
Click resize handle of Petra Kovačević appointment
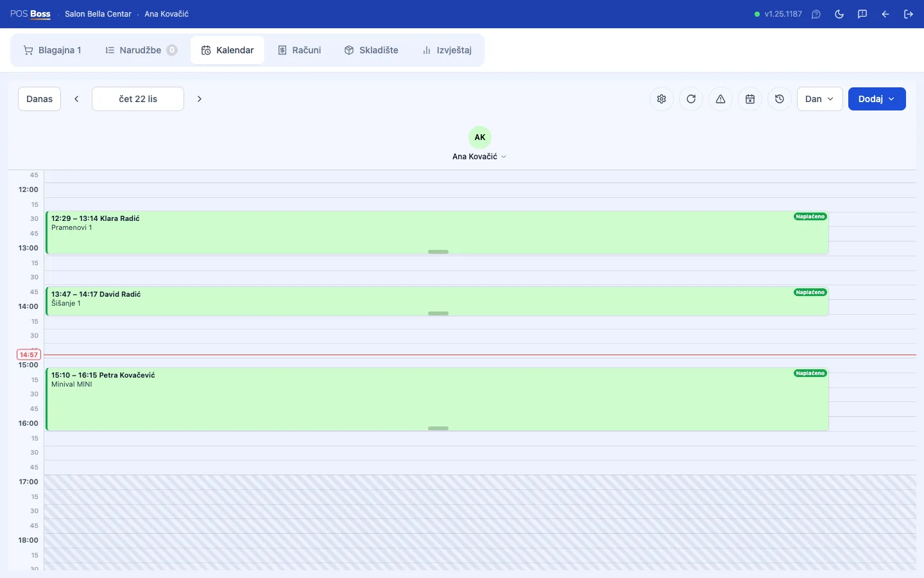tap(438, 428)
